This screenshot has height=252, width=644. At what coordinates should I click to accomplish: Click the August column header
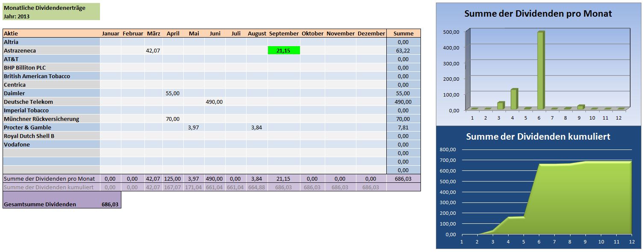tap(257, 33)
